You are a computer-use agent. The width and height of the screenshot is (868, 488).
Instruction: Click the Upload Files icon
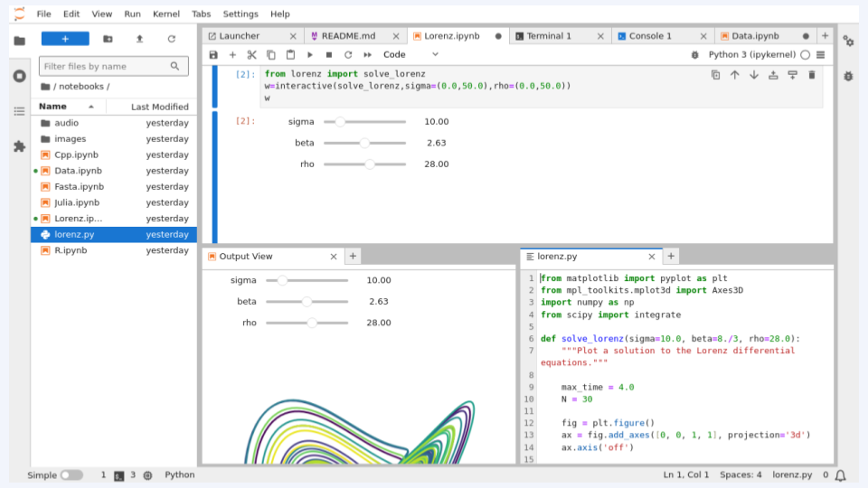coord(139,39)
